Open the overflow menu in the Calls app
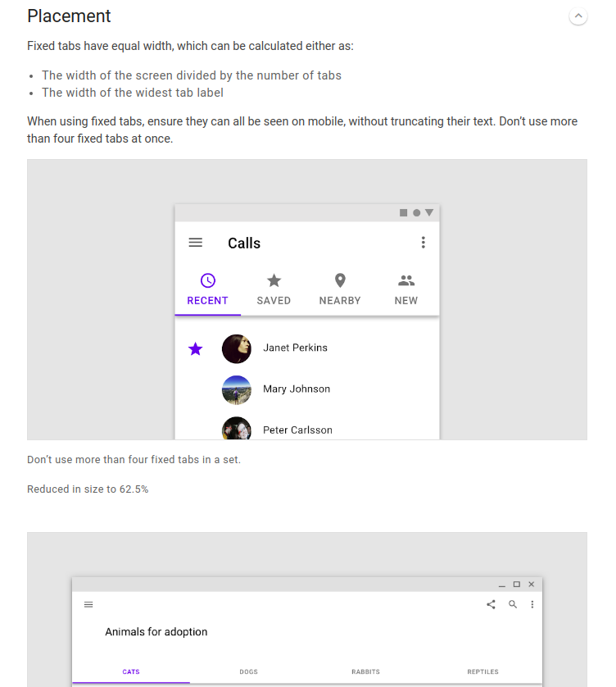The height and width of the screenshot is (687, 616). pos(423,242)
